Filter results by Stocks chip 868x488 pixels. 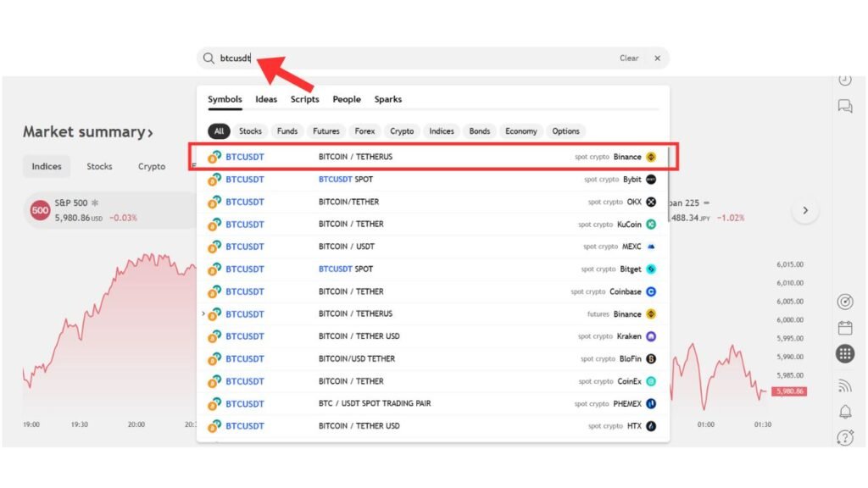coord(250,131)
